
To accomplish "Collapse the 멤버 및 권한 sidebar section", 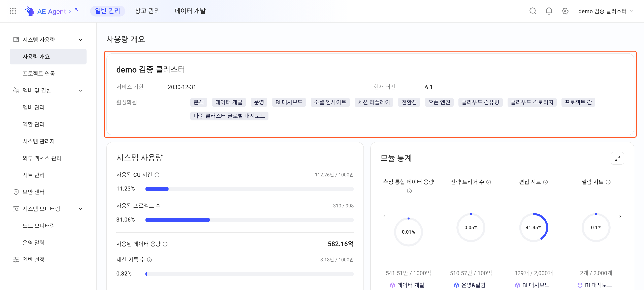I will tap(80, 91).
